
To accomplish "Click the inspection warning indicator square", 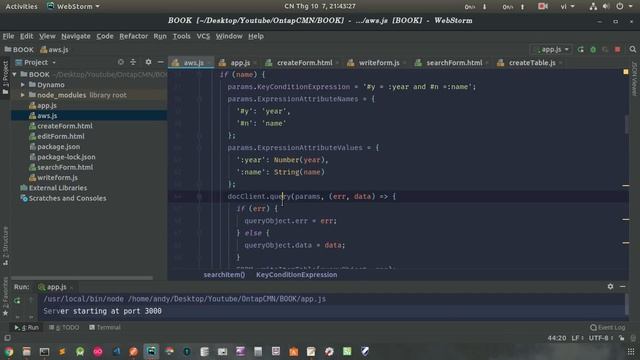I will [x=626, y=72].
